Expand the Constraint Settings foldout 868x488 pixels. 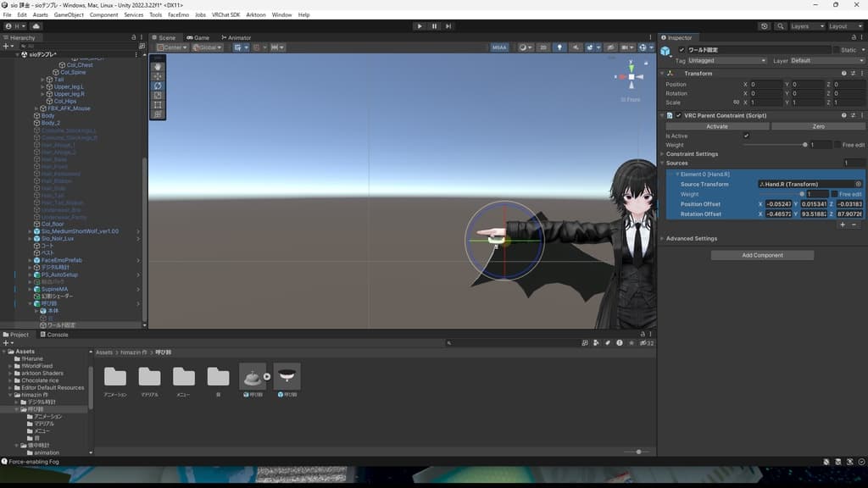click(x=692, y=154)
